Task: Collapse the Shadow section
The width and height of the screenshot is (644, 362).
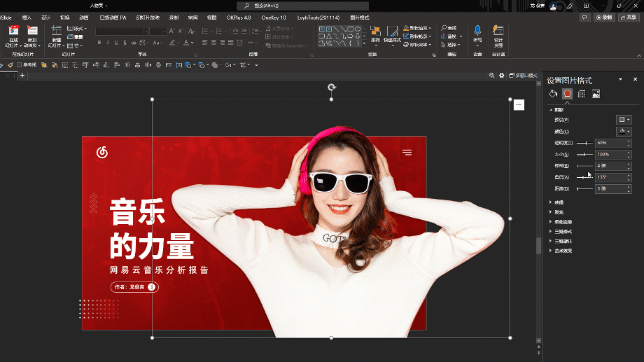Action: point(557,110)
